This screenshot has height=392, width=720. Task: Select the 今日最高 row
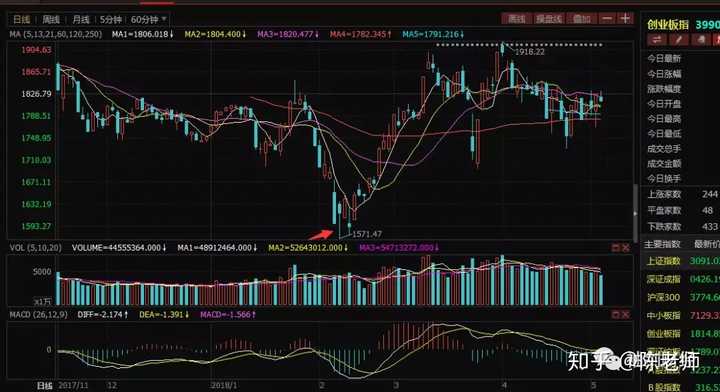(664, 119)
